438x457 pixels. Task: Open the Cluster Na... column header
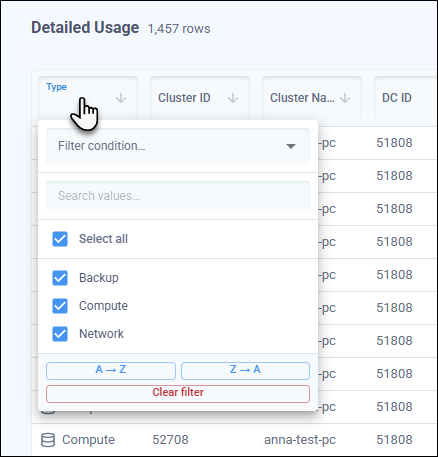pos(312,98)
